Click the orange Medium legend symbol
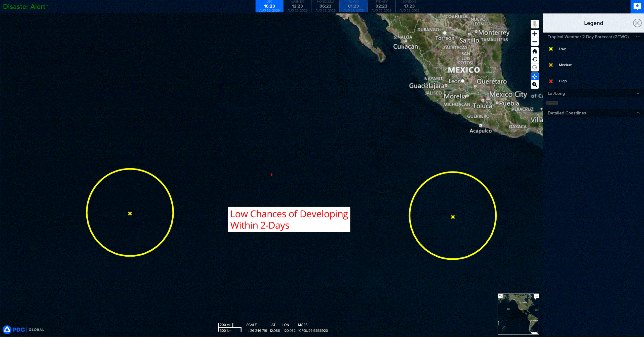The width and height of the screenshot is (644, 337). 551,65
